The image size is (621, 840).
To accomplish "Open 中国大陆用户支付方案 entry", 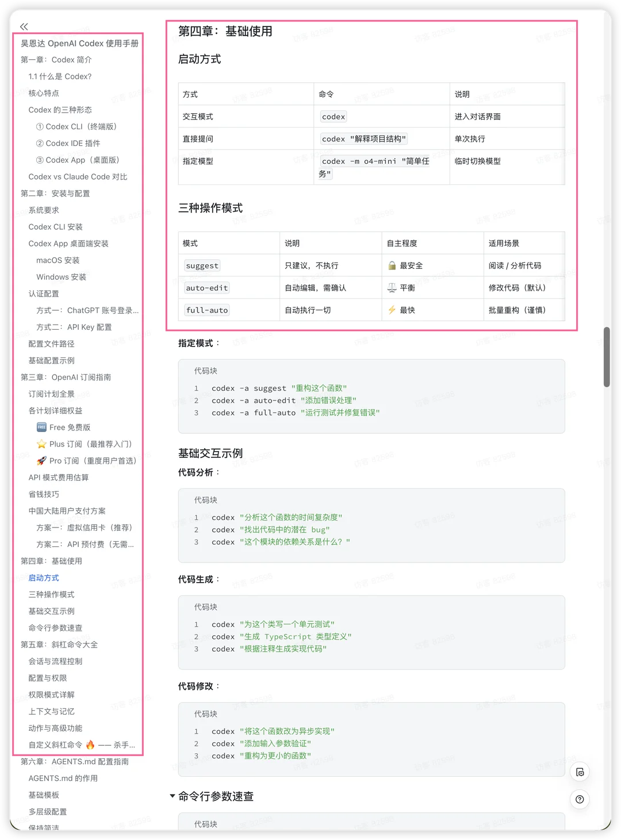I will 67,511.
